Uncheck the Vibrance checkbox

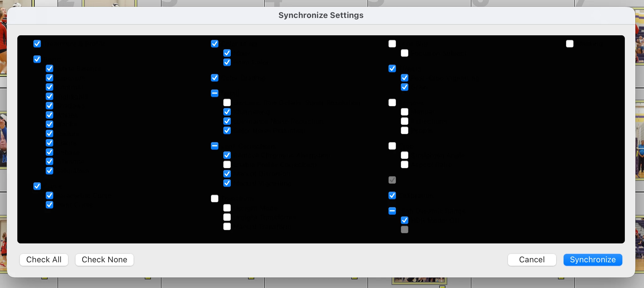coord(49,161)
